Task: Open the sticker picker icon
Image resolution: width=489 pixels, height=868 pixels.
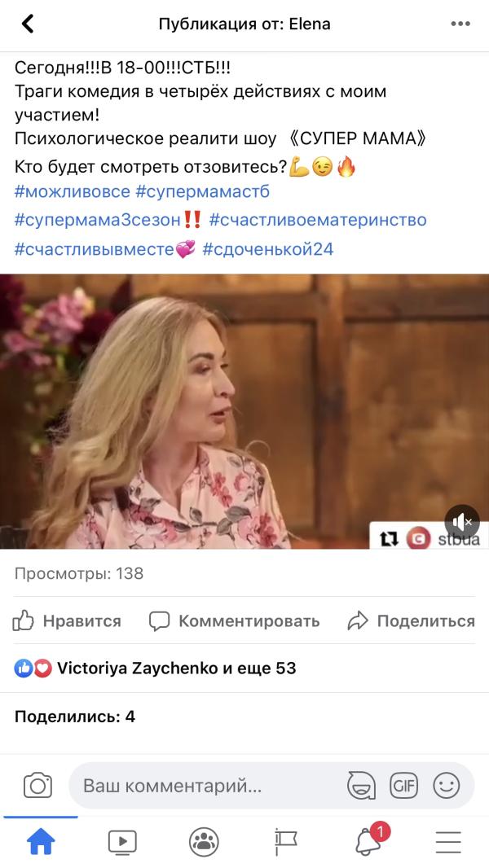Action: coord(361,786)
